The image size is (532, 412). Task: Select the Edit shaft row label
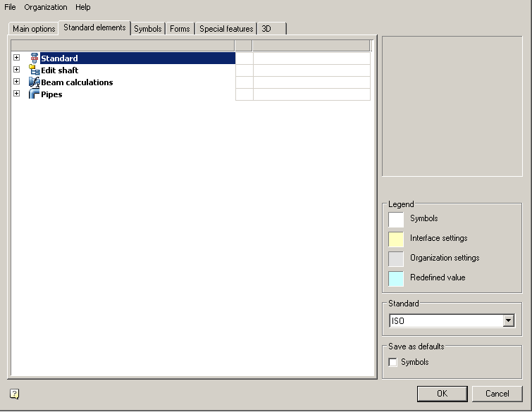coord(60,70)
